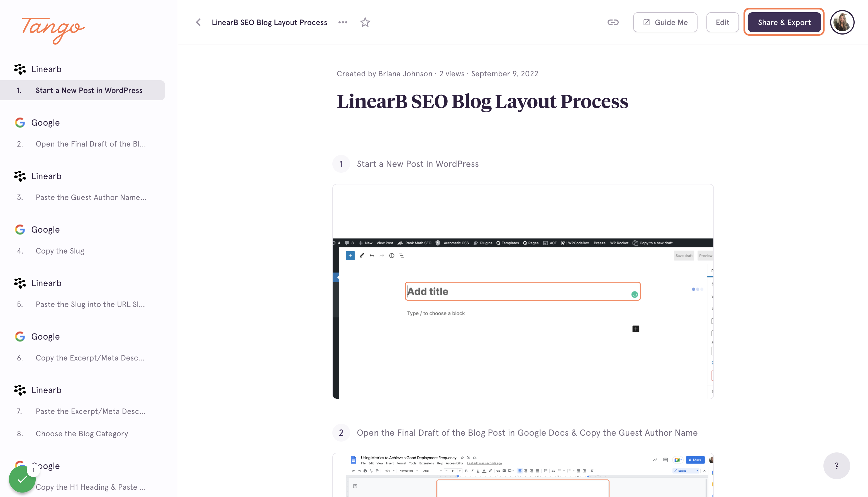Viewport: 868px width, 497px height.
Task: Open the step 1 WordPress screenshot
Action: pos(523,291)
